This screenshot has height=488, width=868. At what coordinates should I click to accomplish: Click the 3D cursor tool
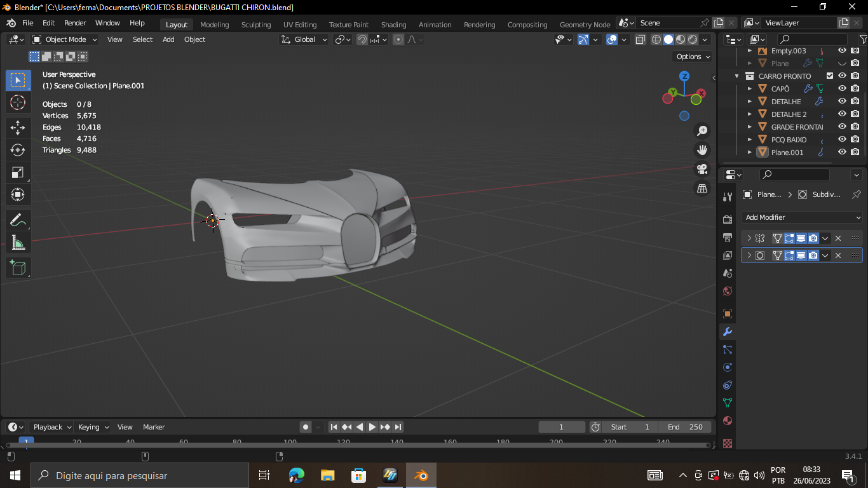(x=18, y=102)
